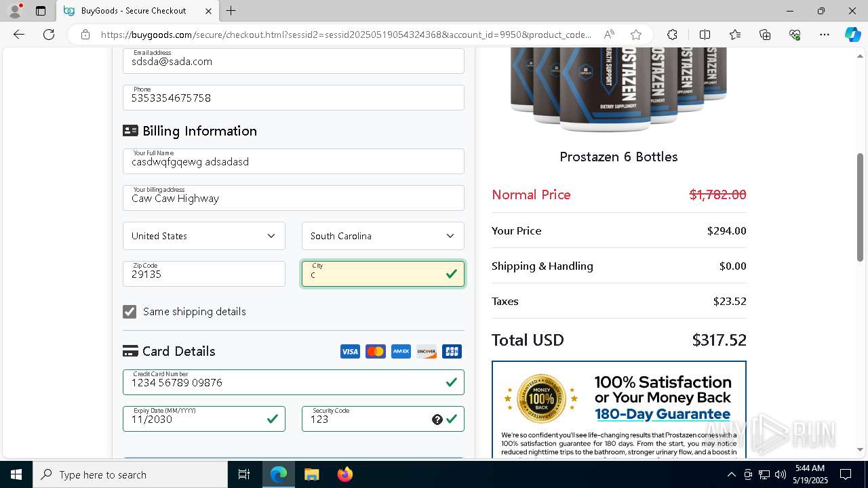The width and height of the screenshot is (868, 488).
Task: Toggle Split screen view icon
Action: 705,35
